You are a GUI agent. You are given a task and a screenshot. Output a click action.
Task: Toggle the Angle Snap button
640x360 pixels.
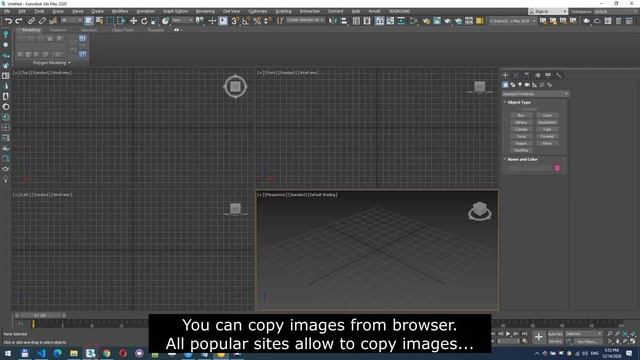(246, 21)
